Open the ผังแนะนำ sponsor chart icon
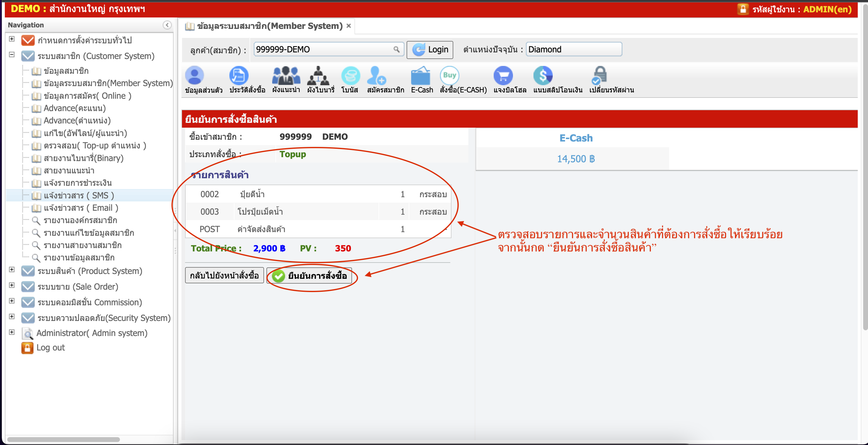 click(x=286, y=75)
